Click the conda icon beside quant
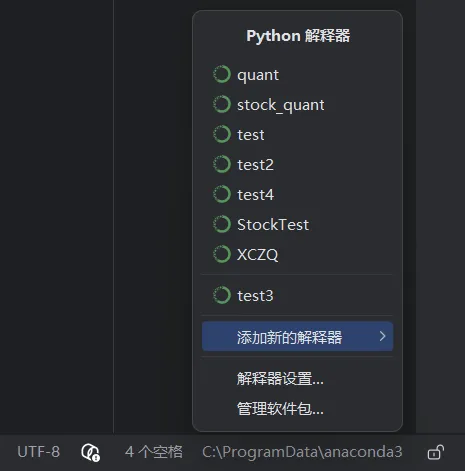Viewport: 465px width, 471px height. (222, 74)
